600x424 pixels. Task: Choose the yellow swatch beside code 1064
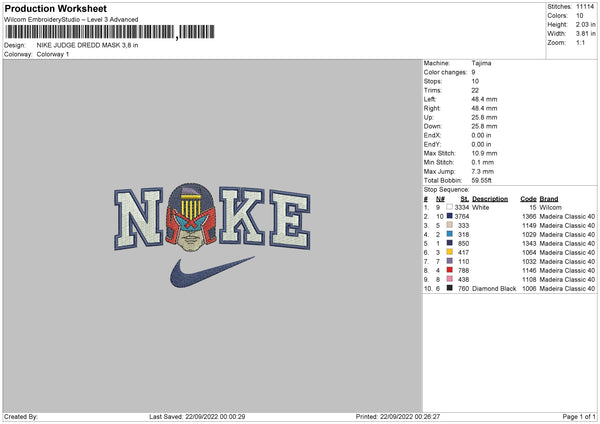[x=449, y=252]
